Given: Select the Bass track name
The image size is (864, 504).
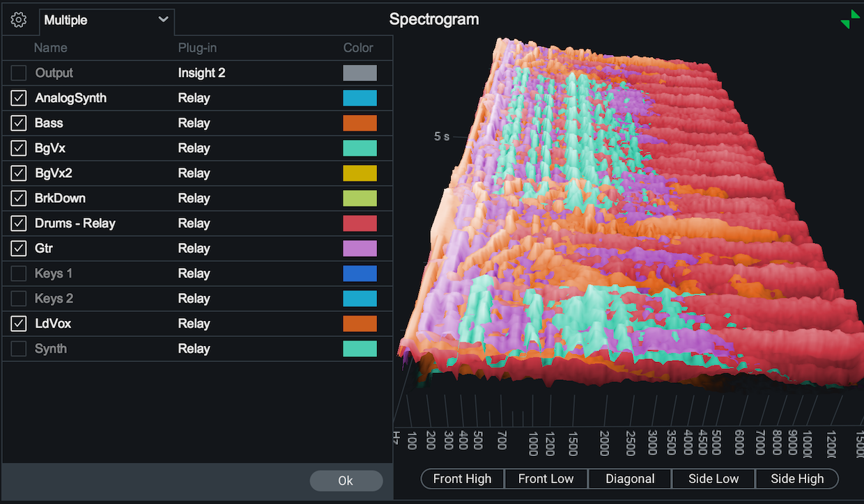Looking at the screenshot, I should click(49, 123).
